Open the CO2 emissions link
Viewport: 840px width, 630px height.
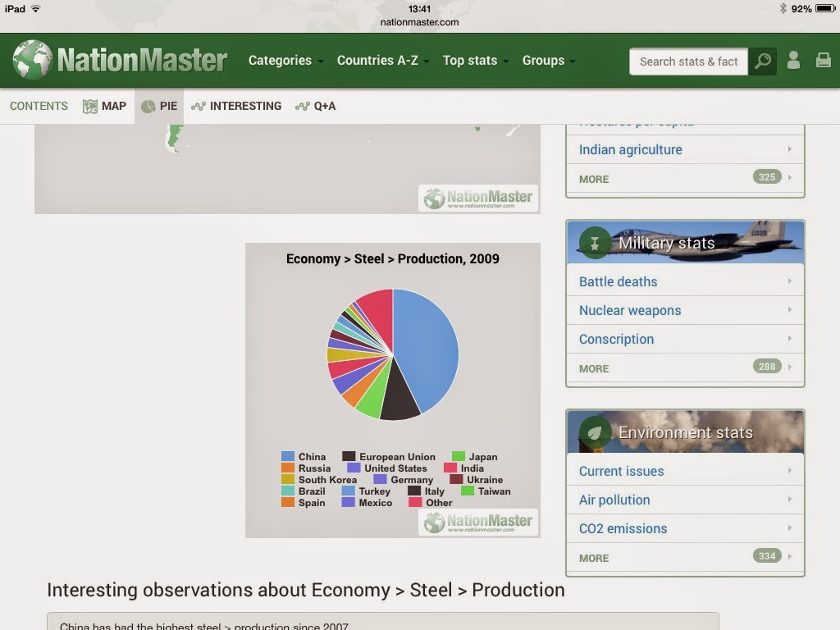tap(623, 529)
